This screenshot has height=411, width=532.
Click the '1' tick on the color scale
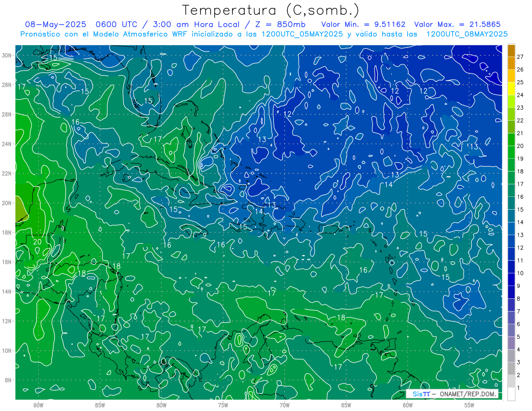click(519, 388)
